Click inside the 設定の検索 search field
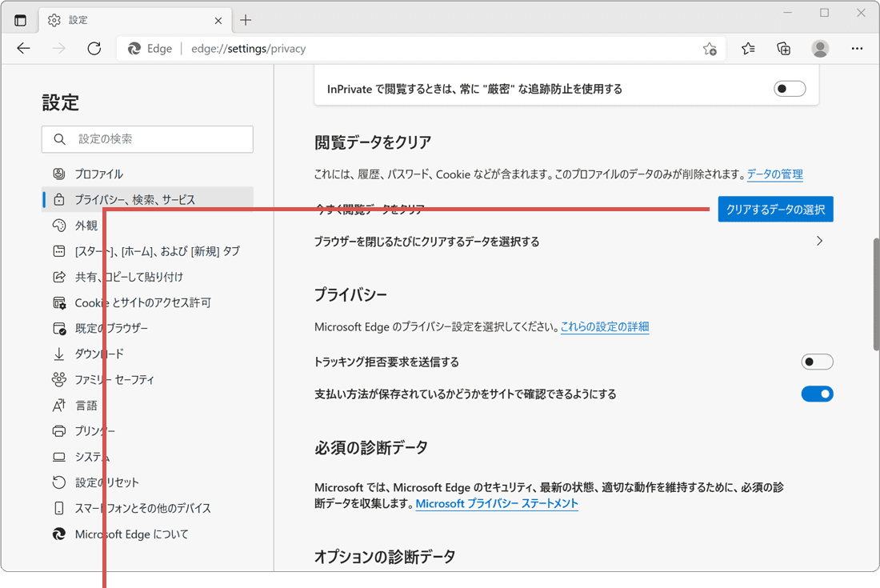This screenshot has height=588, width=880. tap(147, 139)
